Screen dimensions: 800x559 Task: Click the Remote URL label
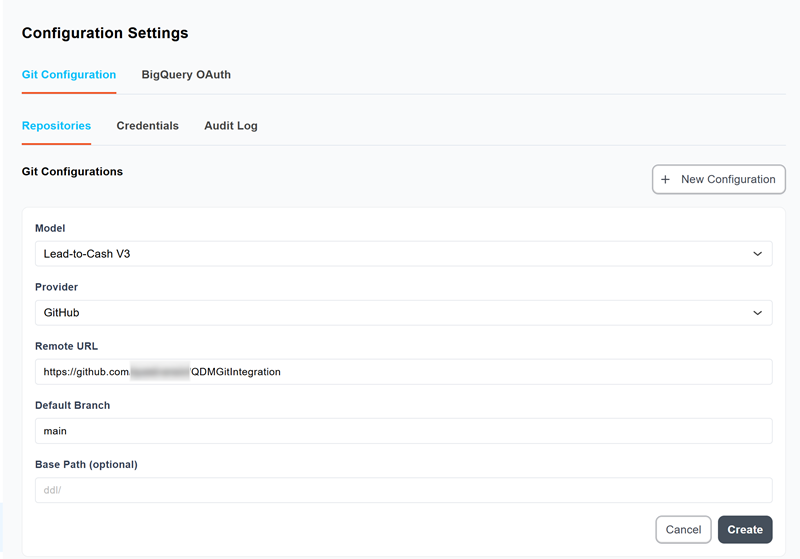point(66,346)
